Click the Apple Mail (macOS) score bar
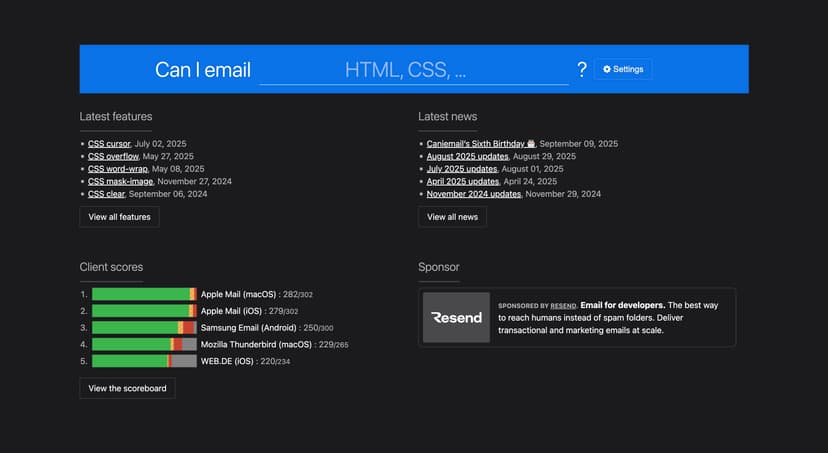The image size is (828, 453). (144, 294)
